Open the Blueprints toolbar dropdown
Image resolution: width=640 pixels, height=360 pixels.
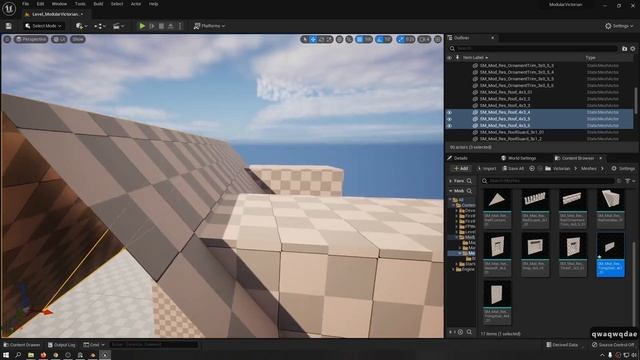pyautogui.click(x=100, y=26)
